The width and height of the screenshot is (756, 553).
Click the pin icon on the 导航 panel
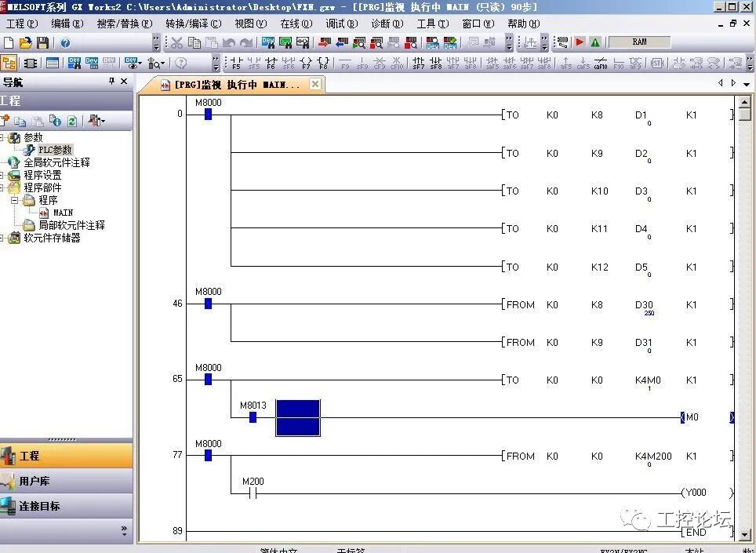click(112, 82)
